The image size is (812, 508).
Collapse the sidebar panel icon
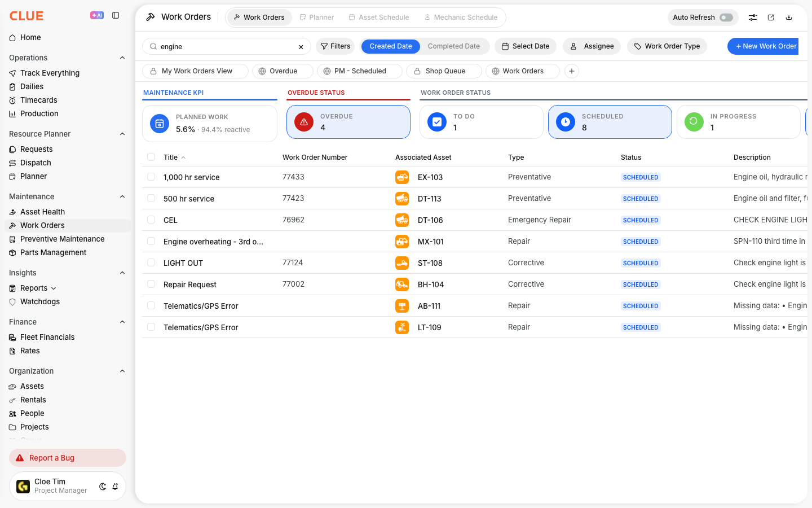(x=116, y=15)
